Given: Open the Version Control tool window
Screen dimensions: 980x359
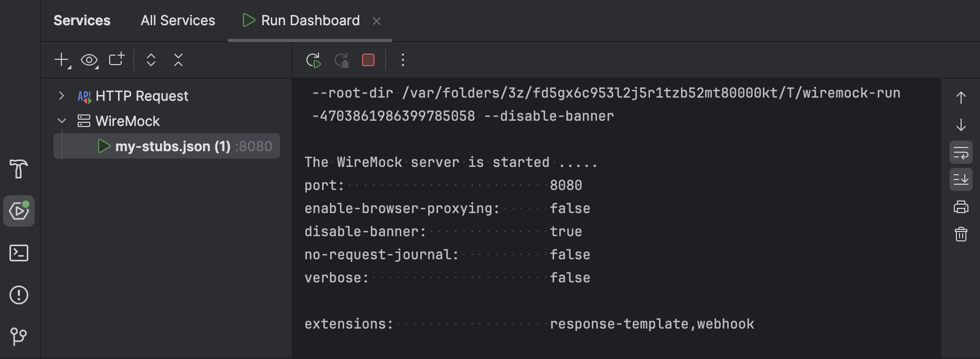Looking at the screenshot, I should coord(19,337).
